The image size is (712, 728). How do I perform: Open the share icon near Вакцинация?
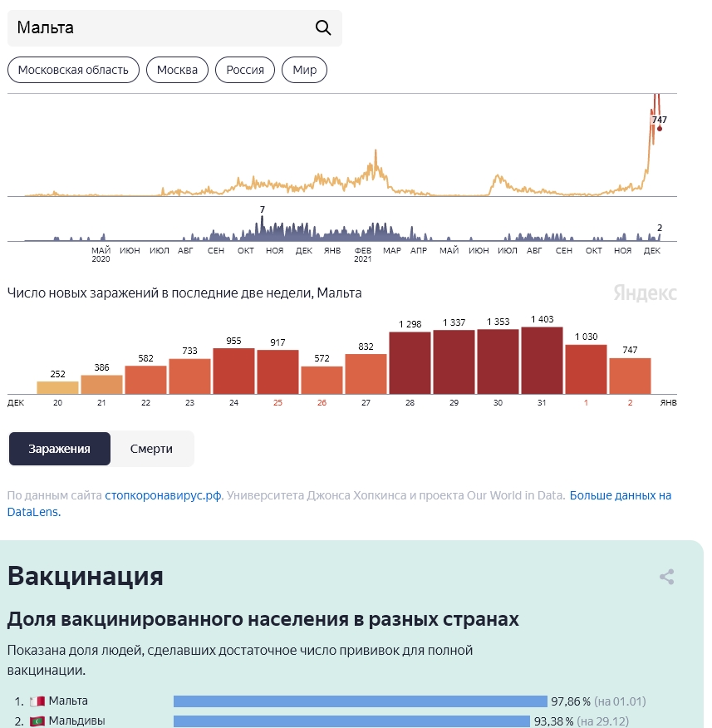[x=667, y=577]
